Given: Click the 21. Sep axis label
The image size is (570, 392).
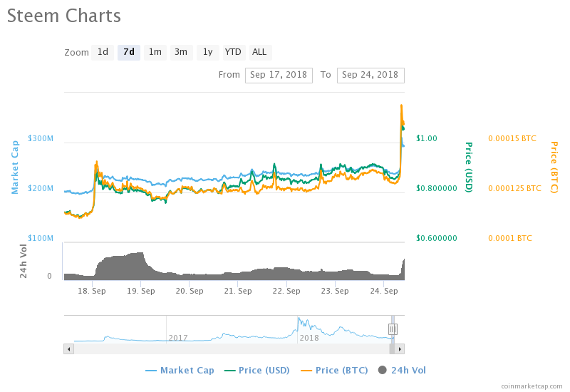Looking at the screenshot, I should [x=238, y=291].
